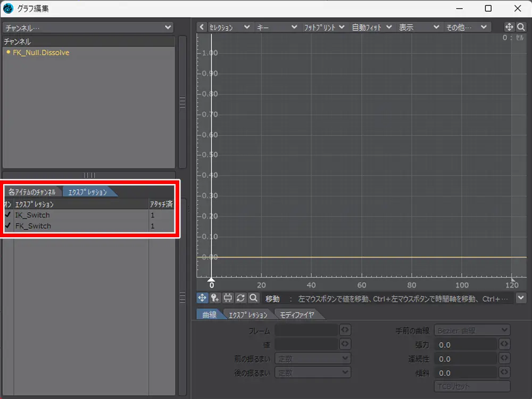Viewport: 532px width, 399px height.
Task: Switch to the モディファイヤ tab
Action: click(x=297, y=314)
